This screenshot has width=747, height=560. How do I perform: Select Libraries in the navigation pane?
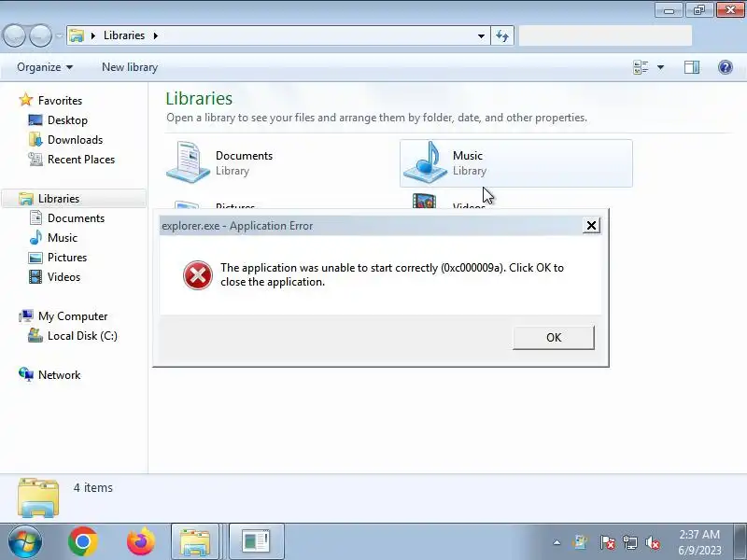[x=59, y=198]
